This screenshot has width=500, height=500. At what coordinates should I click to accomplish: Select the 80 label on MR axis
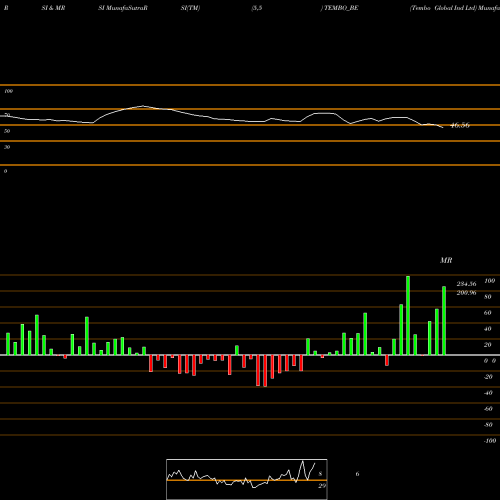coord(488,297)
